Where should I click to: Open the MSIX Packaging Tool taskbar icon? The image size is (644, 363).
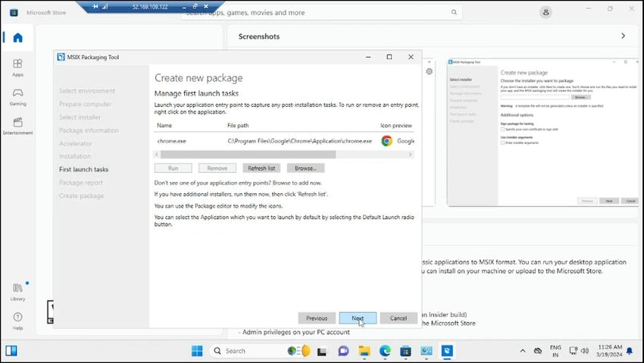pos(447,351)
